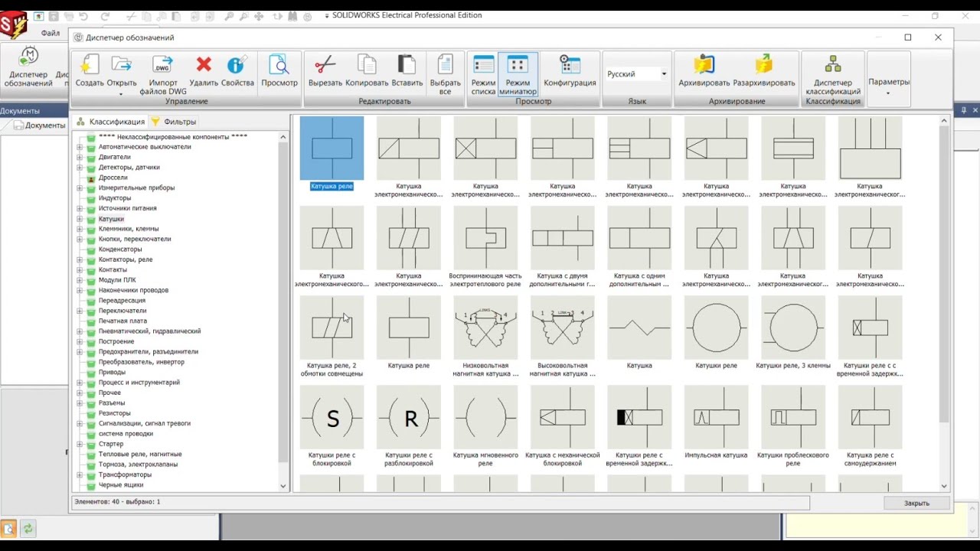Open the Файл menu in main window

click(x=51, y=33)
